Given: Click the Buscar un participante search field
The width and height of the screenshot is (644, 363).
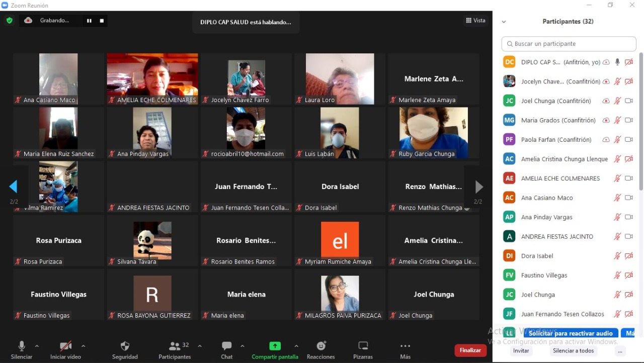Looking at the screenshot, I should 569,44.
